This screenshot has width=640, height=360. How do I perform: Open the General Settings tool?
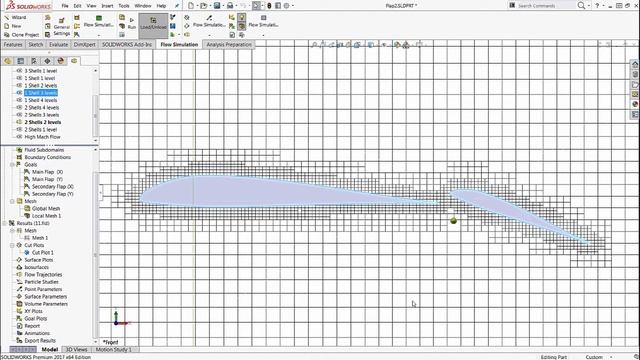tap(62, 27)
